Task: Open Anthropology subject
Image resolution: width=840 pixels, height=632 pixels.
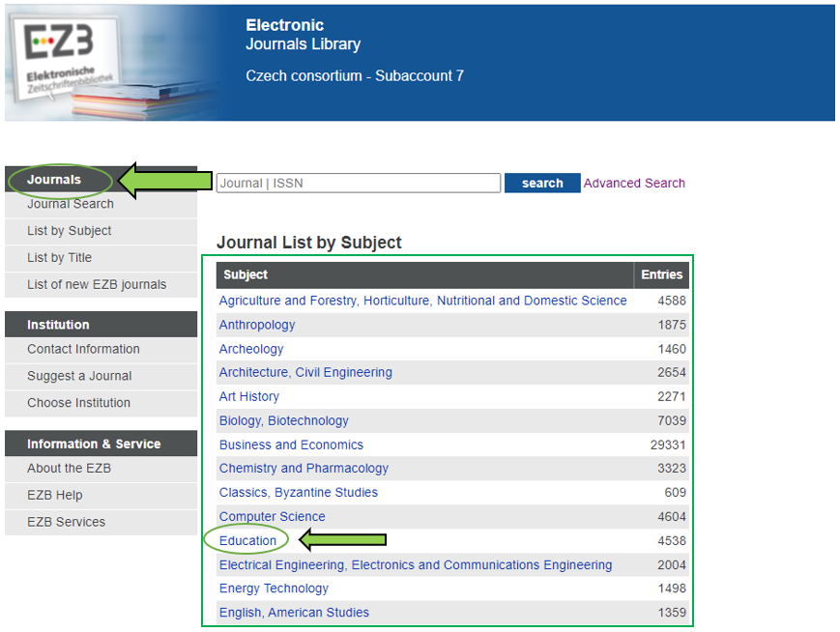Action: click(x=257, y=325)
